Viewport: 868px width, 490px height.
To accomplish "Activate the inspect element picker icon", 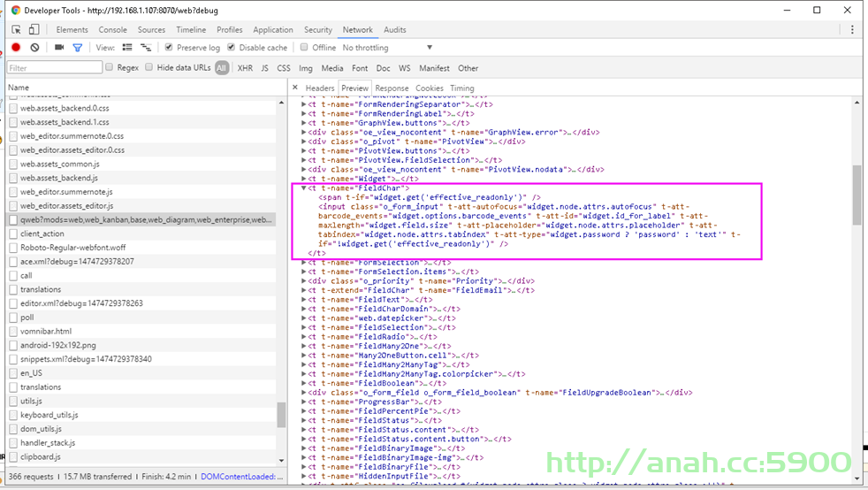I will [16, 29].
